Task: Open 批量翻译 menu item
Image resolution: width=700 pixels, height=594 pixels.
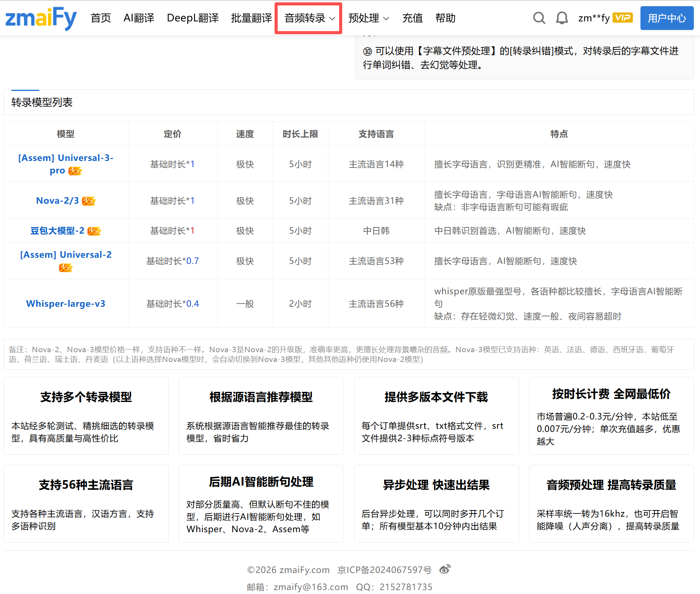Action: pyautogui.click(x=251, y=18)
